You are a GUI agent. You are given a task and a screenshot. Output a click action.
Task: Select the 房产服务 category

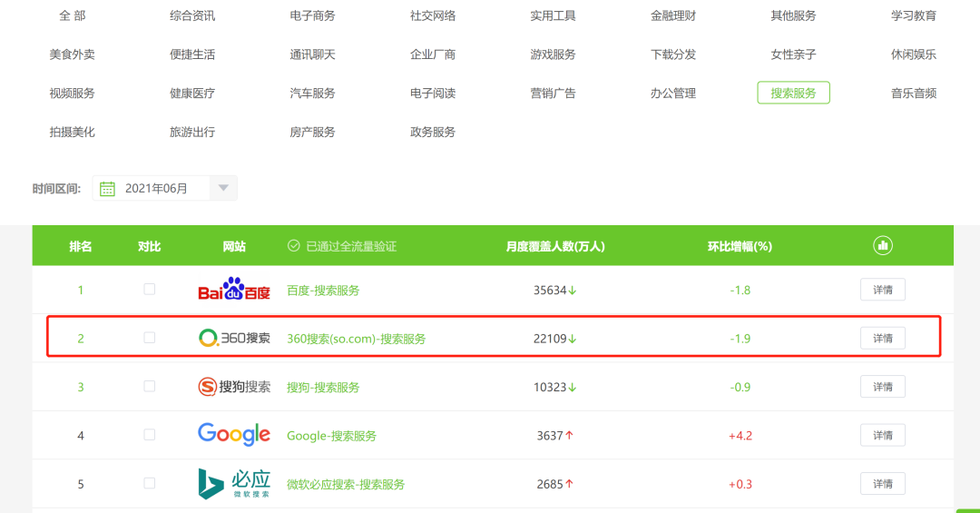tap(312, 132)
